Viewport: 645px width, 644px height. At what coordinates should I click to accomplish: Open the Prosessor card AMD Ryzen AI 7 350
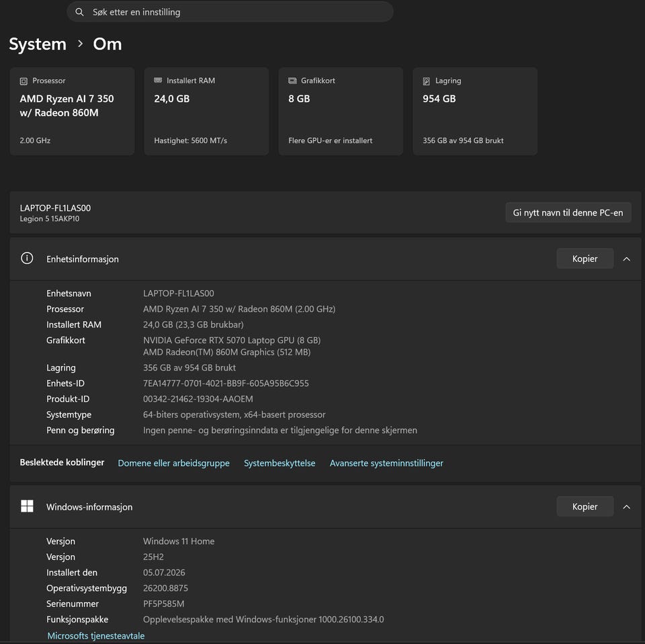point(72,111)
